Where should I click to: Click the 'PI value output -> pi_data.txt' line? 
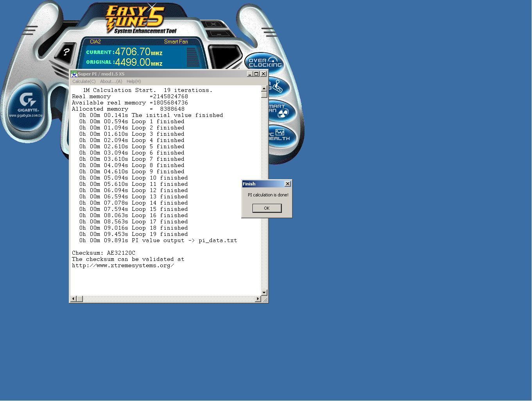pos(158,241)
